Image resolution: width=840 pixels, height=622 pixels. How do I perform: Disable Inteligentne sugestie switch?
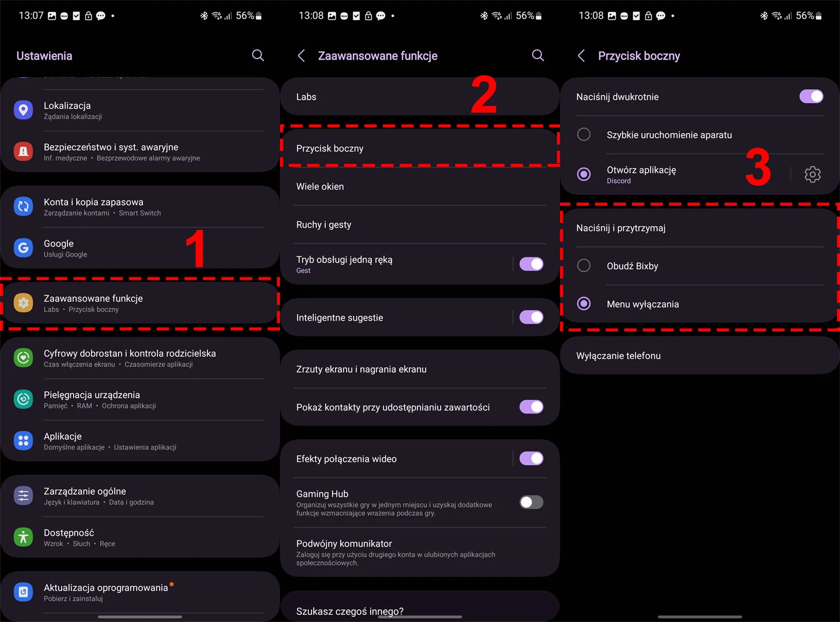[531, 317]
